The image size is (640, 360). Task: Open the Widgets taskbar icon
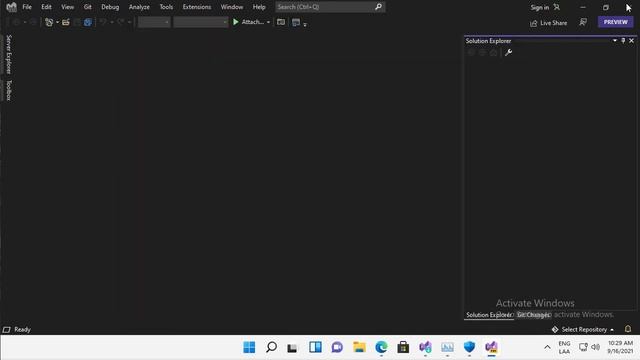(x=315, y=347)
